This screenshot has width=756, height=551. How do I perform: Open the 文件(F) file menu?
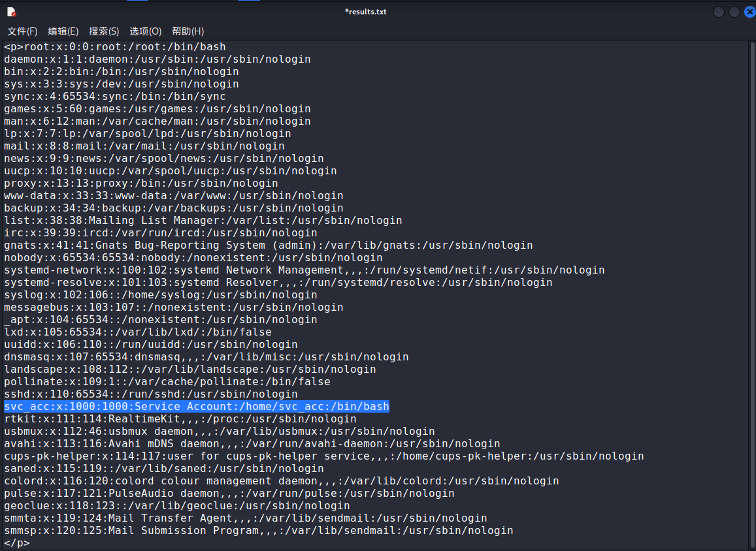coord(22,31)
